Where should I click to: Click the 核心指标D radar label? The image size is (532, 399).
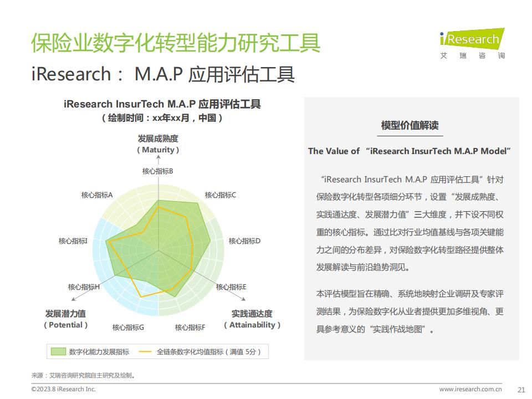pyautogui.click(x=244, y=241)
